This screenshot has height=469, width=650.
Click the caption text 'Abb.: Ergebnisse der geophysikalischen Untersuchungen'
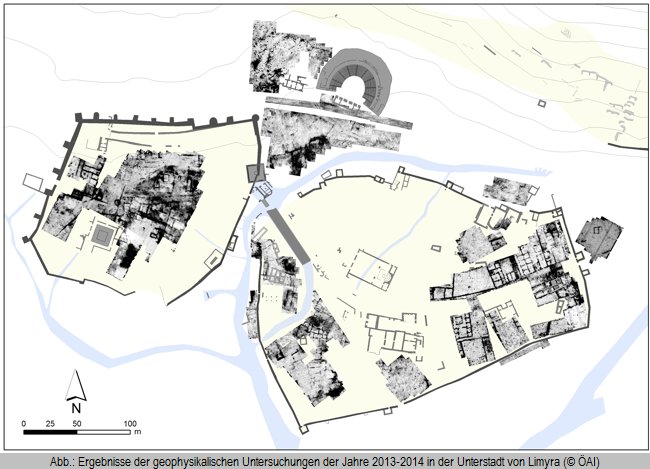[184, 462]
